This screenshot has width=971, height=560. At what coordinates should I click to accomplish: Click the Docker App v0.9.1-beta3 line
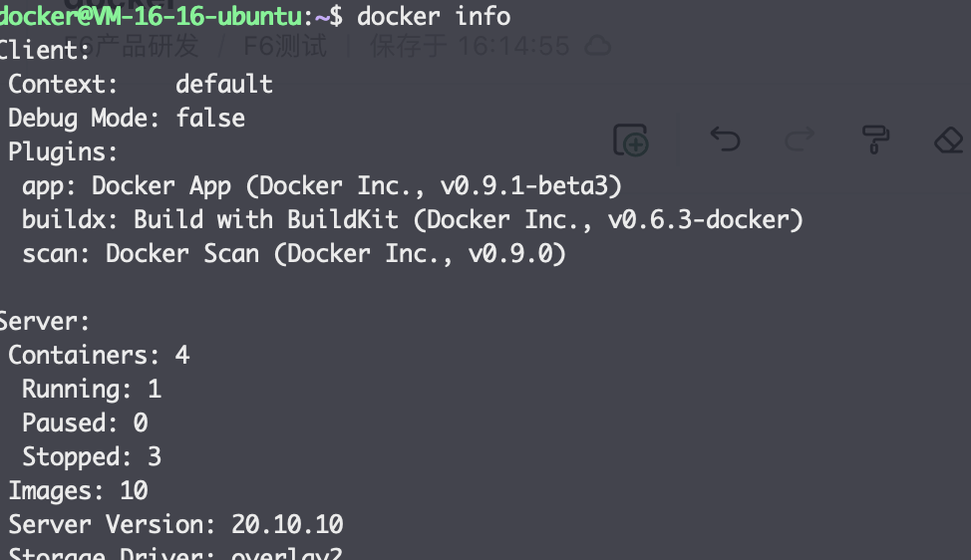322,186
